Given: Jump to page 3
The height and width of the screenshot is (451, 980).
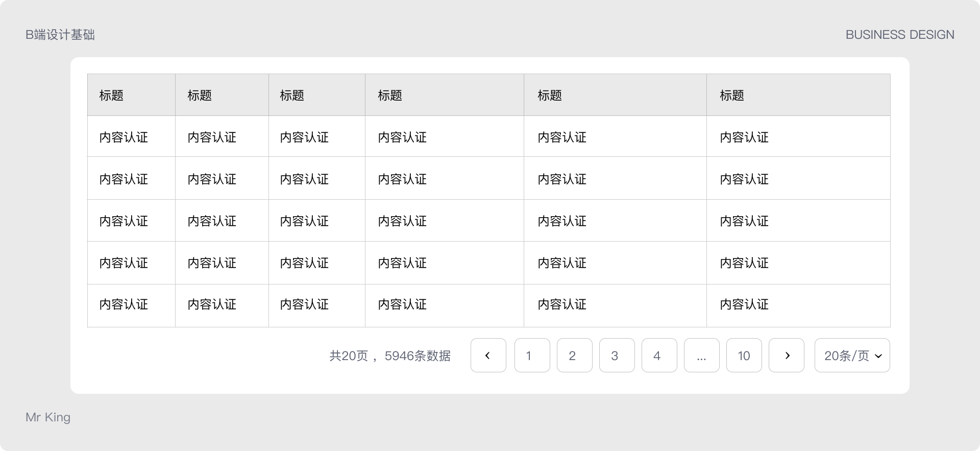Looking at the screenshot, I should [617, 355].
